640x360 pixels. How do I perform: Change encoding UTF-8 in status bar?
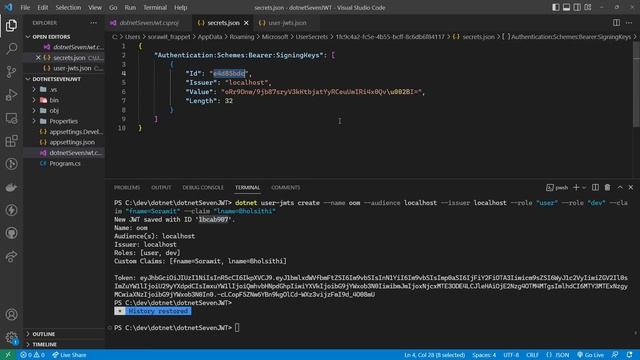point(511,355)
